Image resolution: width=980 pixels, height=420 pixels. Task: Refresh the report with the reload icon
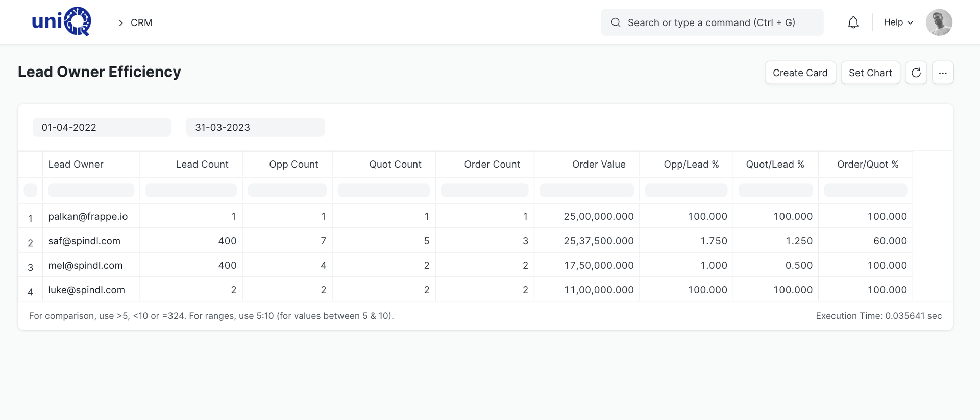click(x=916, y=73)
